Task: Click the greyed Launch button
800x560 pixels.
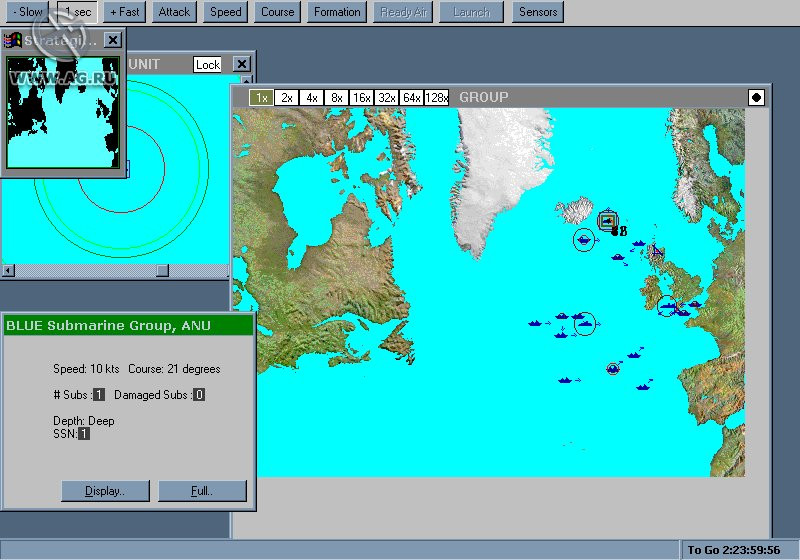Action: pyautogui.click(x=471, y=12)
